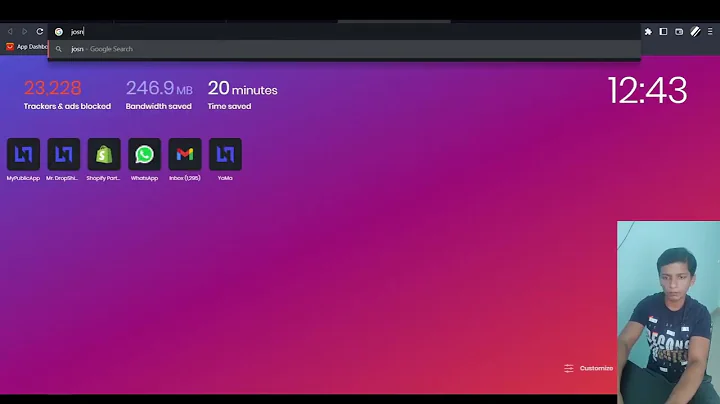720x404 pixels.
Task: Click the "Bandwidth saved" label
Action: (x=158, y=106)
